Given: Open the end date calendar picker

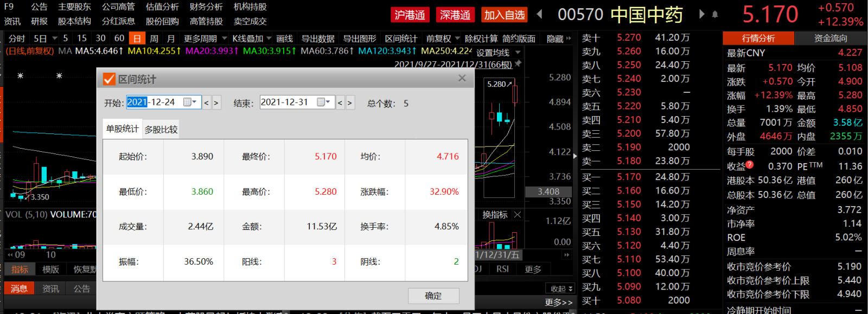Looking at the screenshot, I should (323, 102).
